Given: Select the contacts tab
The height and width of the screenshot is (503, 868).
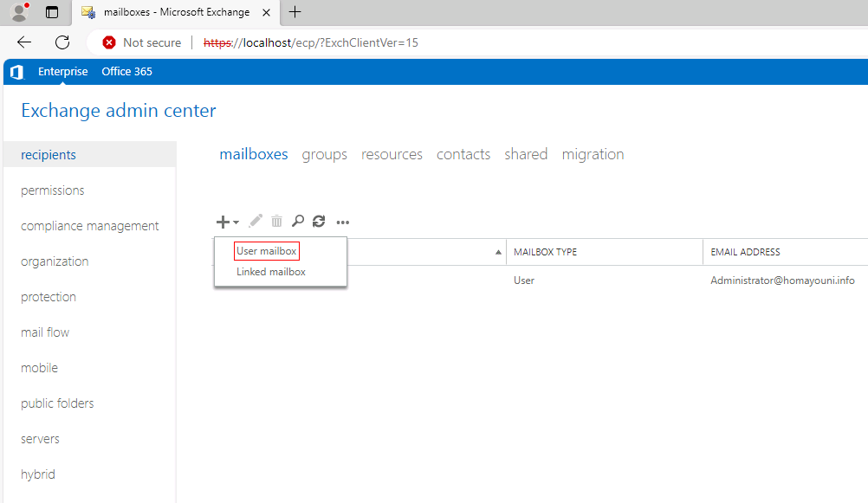Looking at the screenshot, I should (x=463, y=154).
